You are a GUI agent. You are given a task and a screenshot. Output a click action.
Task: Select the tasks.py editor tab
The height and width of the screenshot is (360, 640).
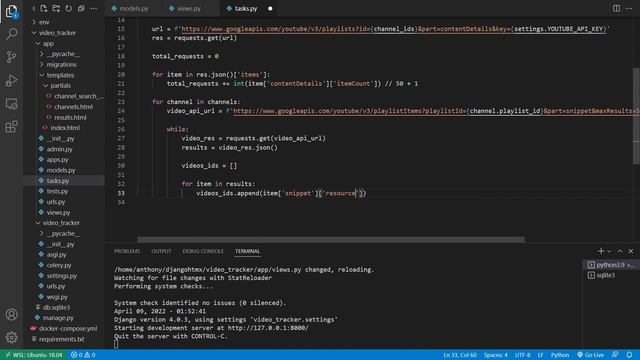pos(246,8)
